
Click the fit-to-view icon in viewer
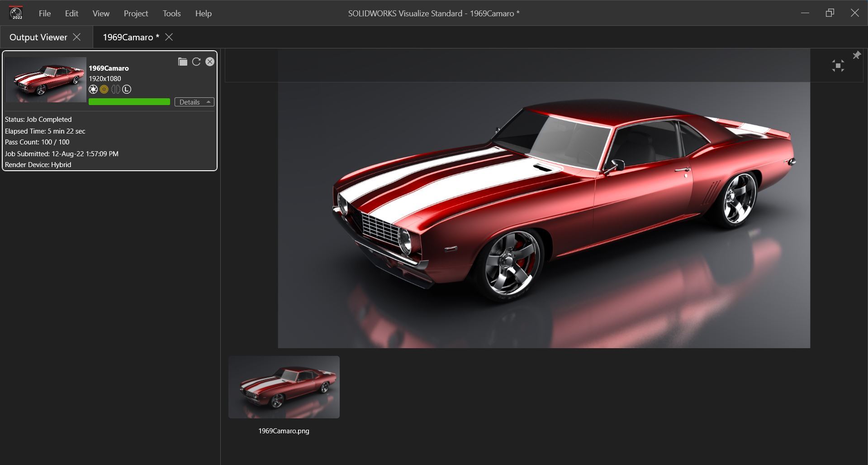[x=838, y=66]
